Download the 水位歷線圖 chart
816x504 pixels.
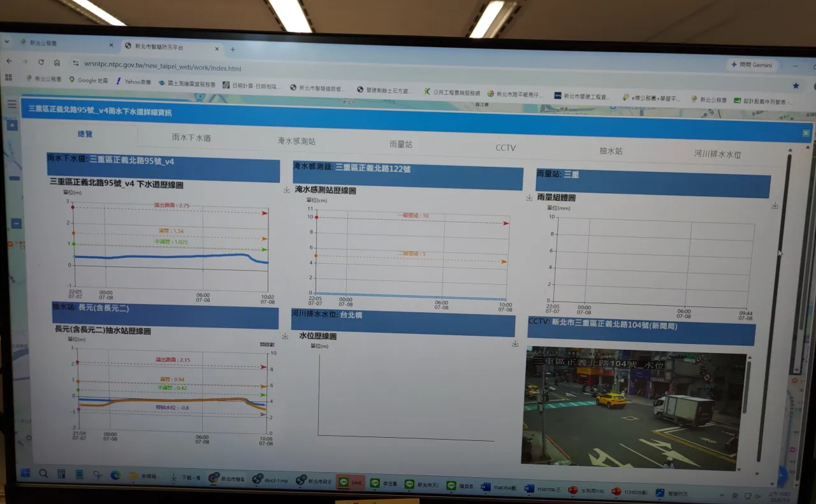[x=515, y=343]
